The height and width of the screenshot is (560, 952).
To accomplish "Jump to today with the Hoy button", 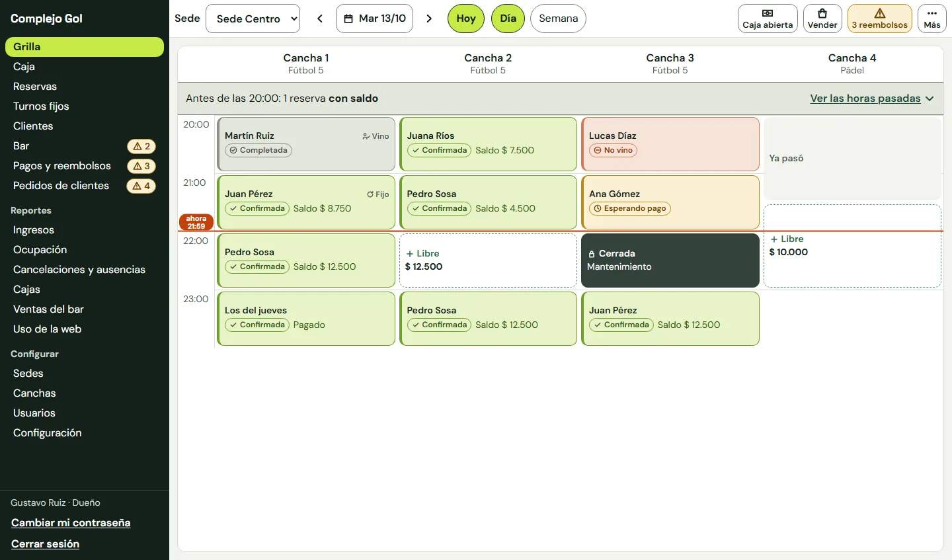I will tap(466, 19).
